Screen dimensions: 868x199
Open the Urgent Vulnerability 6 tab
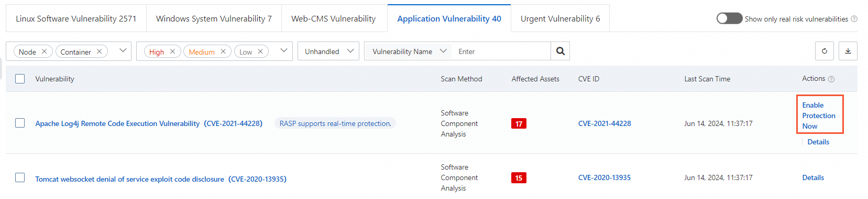[561, 18]
